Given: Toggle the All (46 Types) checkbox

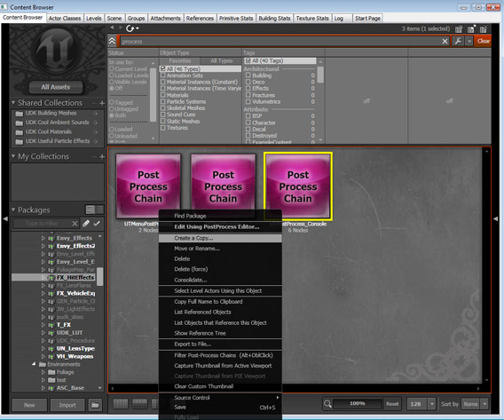Looking at the screenshot, I should [163, 68].
